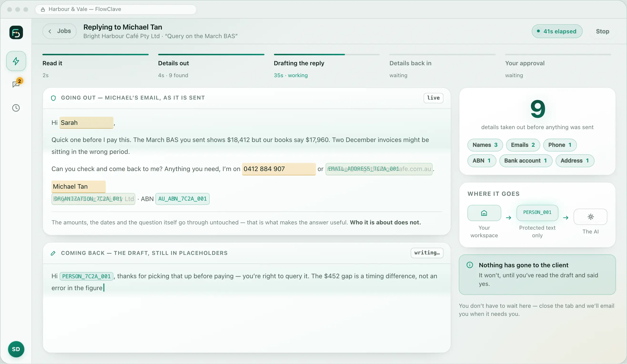Select the Details out step
The width and height of the screenshot is (627, 364).
211,66
